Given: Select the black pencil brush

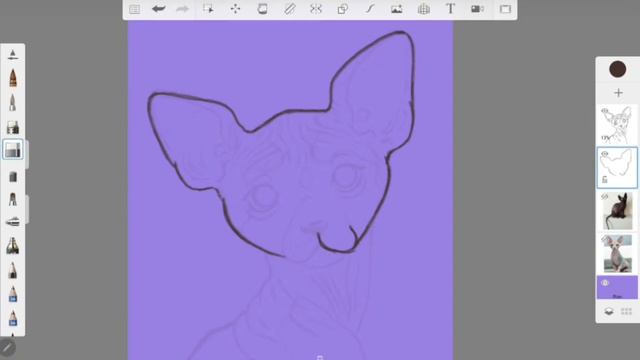Looking at the screenshot, I should pyautogui.click(x=13, y=271).
